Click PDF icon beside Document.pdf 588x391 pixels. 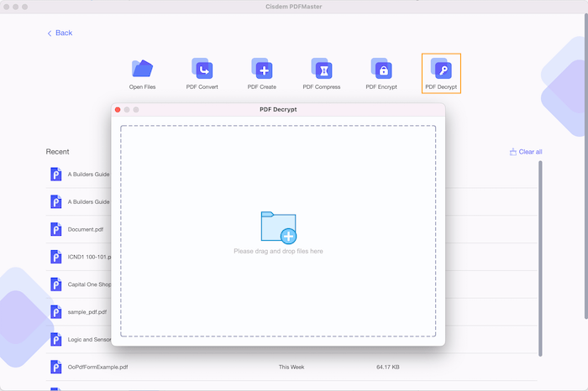56,229
